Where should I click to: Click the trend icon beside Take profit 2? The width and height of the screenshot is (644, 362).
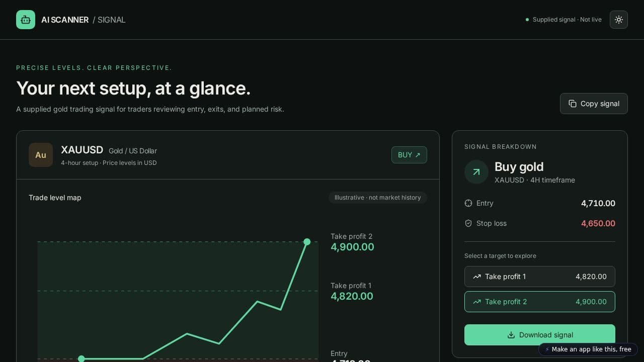pyautogui.click(x=477, y=302)
